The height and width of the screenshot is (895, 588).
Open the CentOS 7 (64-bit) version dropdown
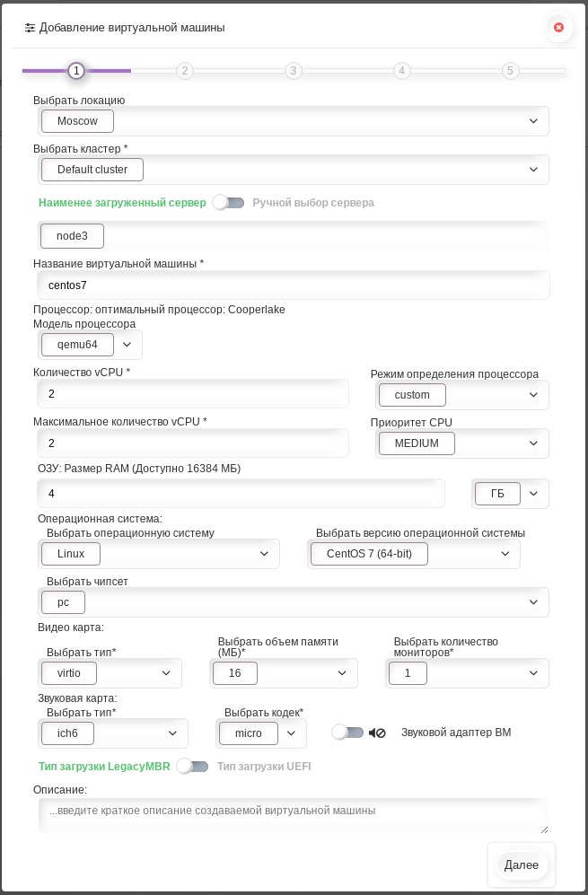(414, 554)
